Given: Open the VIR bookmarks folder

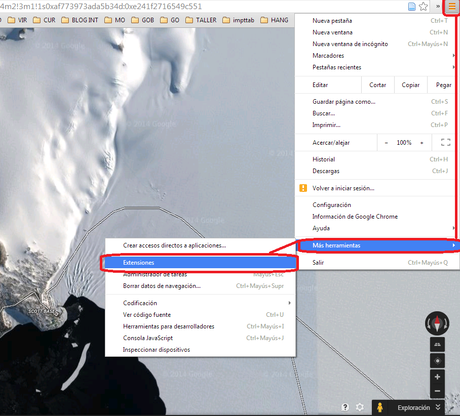Looking at the screenshot, I should click(17, 20).
